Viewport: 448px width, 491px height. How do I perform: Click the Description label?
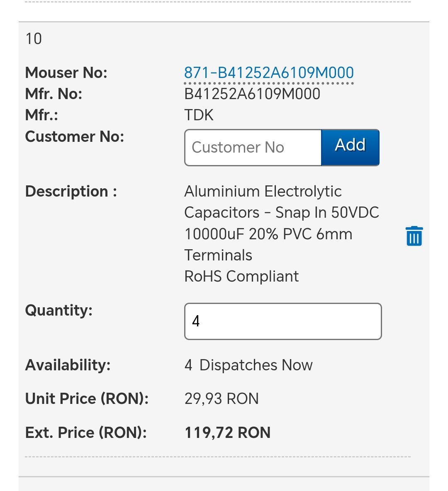[71, 191]
